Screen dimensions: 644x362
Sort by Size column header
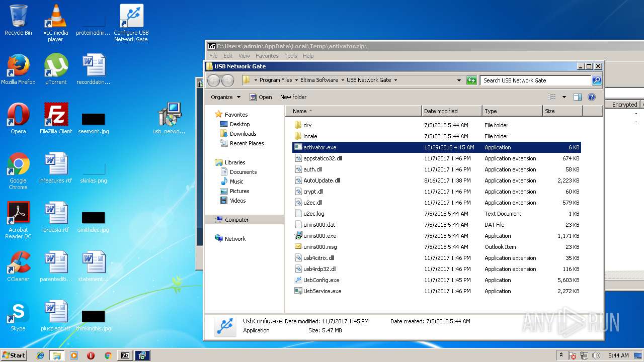tap(562, 111)
